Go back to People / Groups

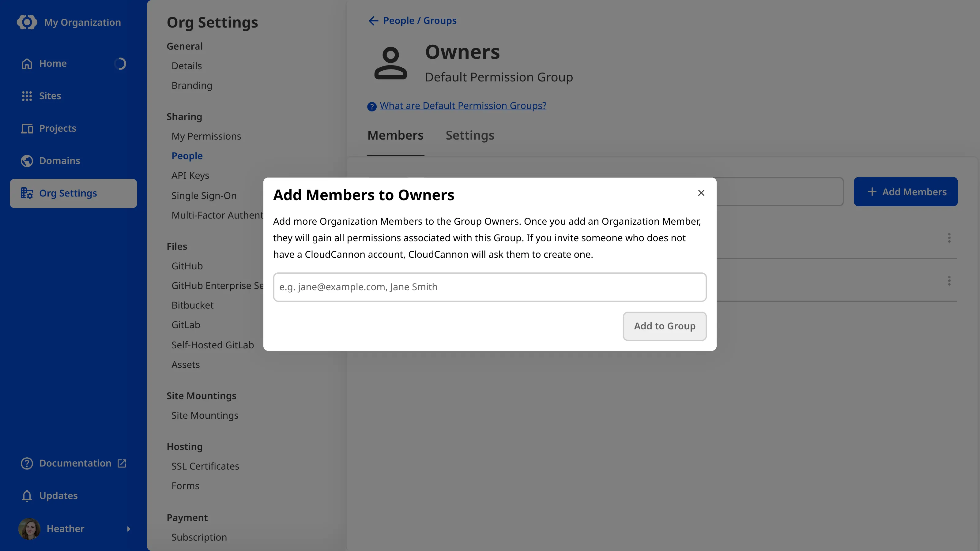[x=420, y=21]
